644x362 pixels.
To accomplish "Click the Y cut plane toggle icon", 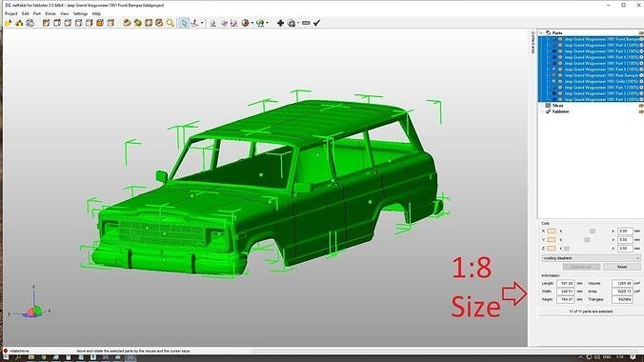I will tap(552, 239).
